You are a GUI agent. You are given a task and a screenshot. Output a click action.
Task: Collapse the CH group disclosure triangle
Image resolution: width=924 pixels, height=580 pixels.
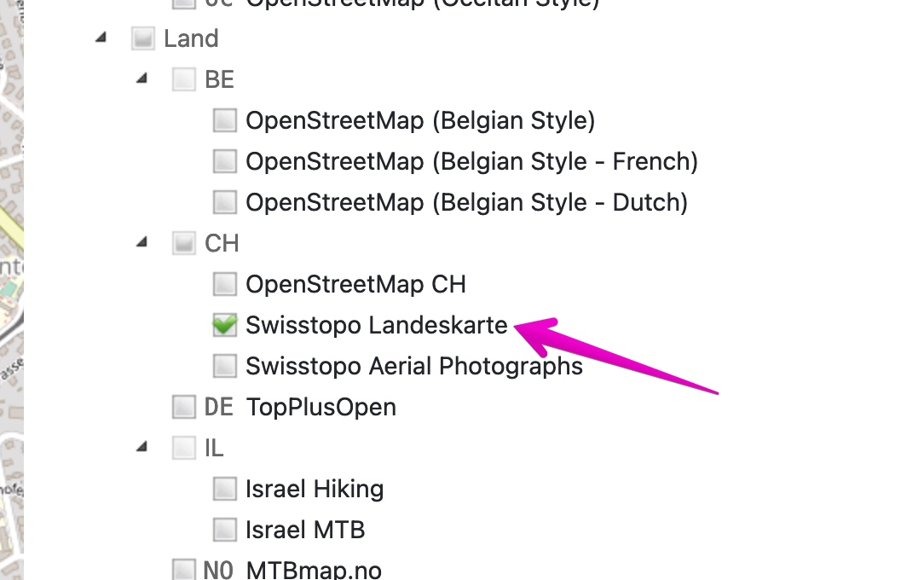pos(142,242)
